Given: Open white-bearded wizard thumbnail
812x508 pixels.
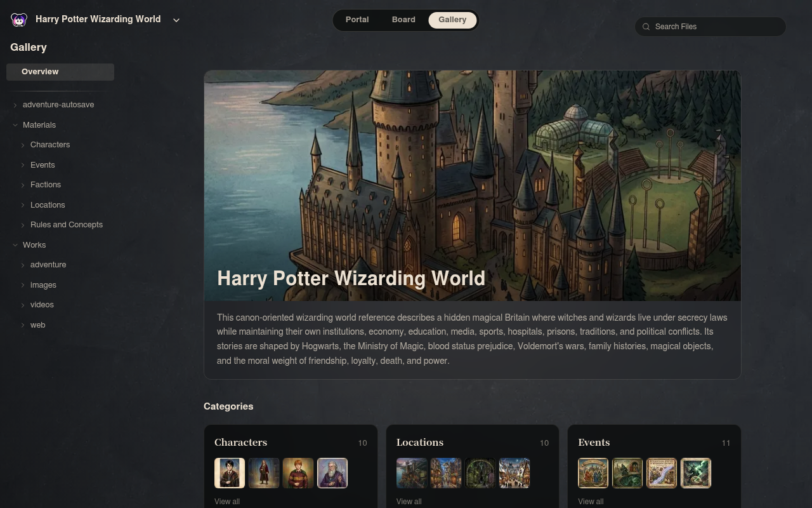Looking at the screenshot, I should [332, 473].
